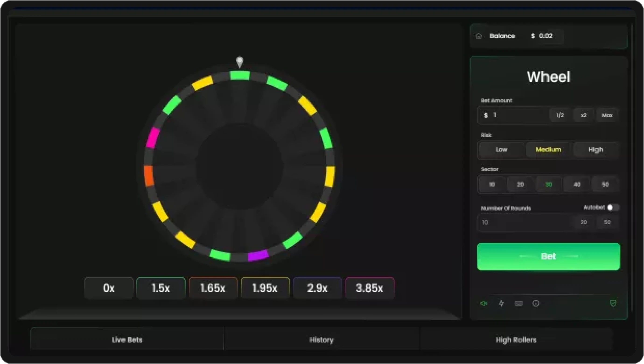Click the Max bet amount button

pos(607,115)
